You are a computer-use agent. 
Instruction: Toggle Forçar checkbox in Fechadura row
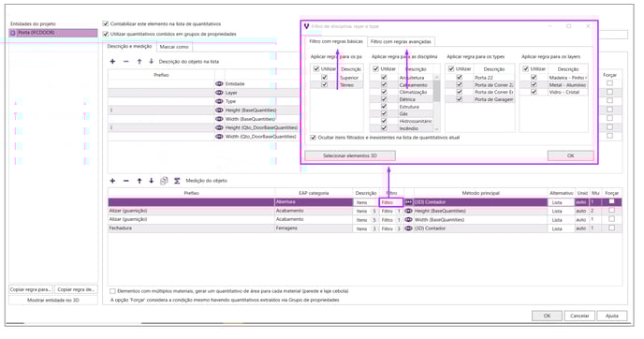pyautogui.click(x=611, y=228)
